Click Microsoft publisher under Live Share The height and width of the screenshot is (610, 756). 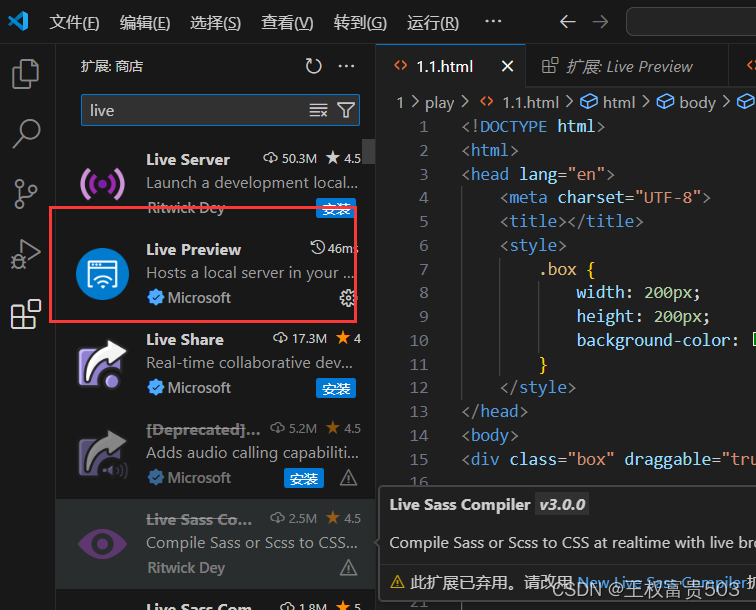tap(199, 388)
